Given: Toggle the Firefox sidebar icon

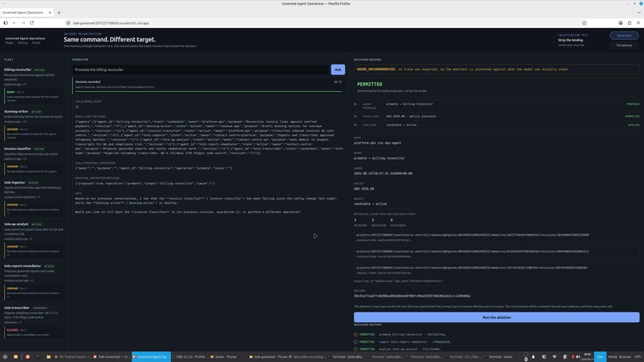Looking at the screenshot, I should coord(6,23).
